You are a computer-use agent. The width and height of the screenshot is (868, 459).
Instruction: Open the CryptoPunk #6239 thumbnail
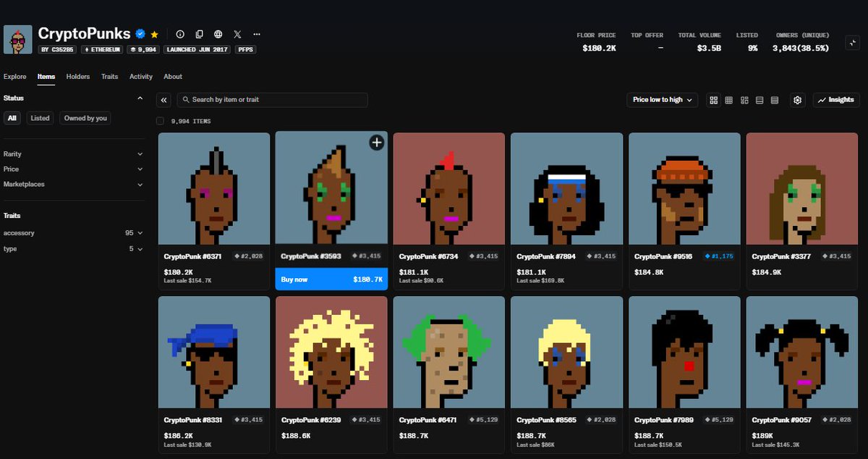click(331, 352)
